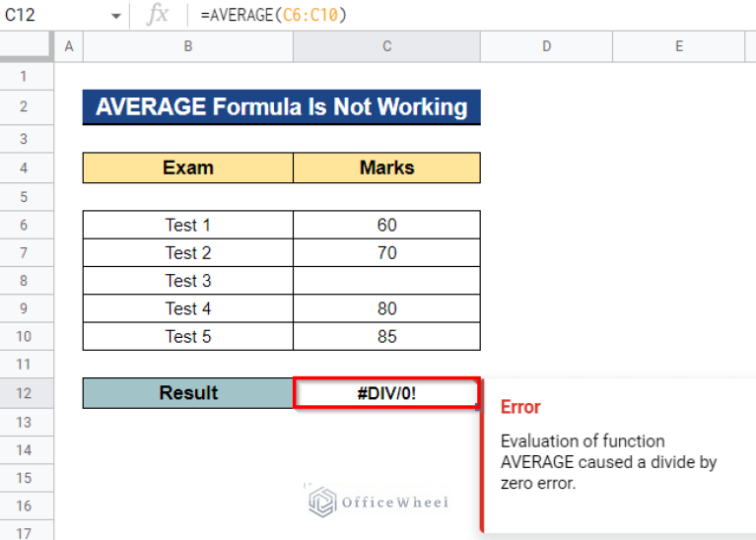Select the entire sheet via corner box
Viewport: 756px width, 540px height.
27,46
